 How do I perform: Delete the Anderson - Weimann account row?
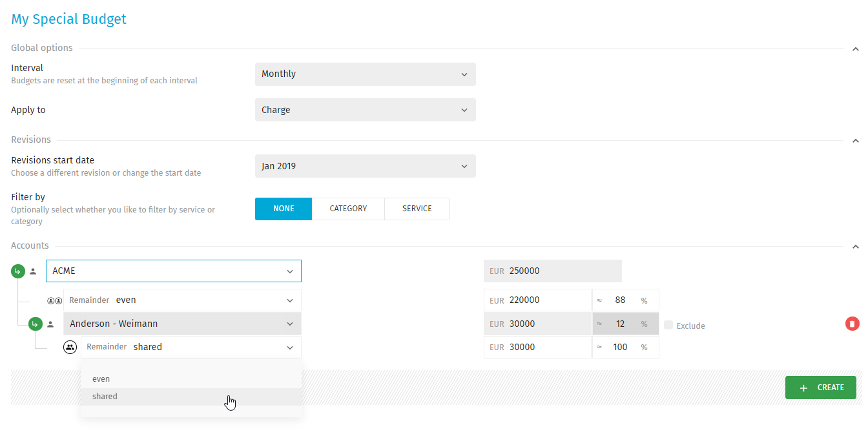coord(852,324)
